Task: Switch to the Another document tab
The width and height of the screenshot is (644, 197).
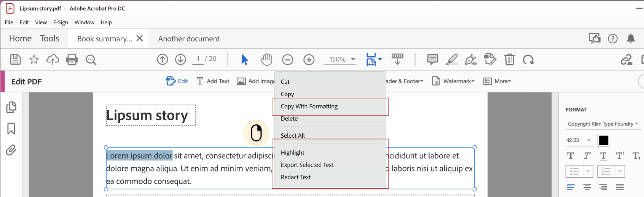Action: tap(189, 39)
